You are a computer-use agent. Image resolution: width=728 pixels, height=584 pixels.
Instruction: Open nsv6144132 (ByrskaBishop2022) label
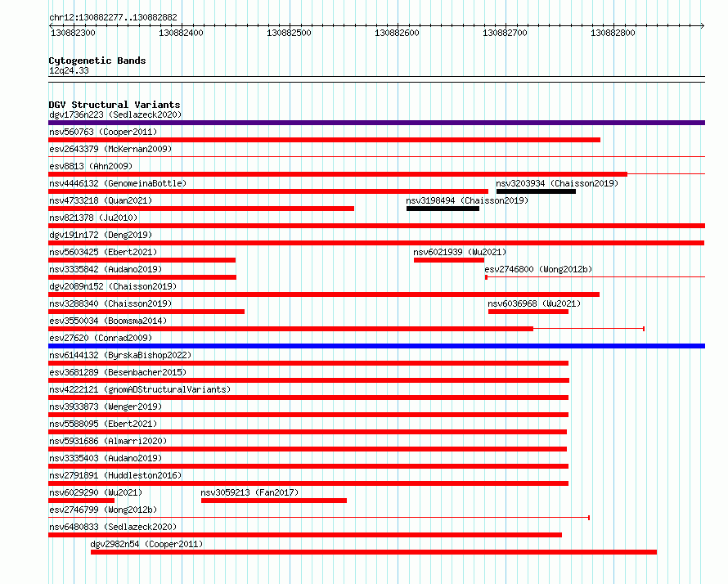click(120, 355)
